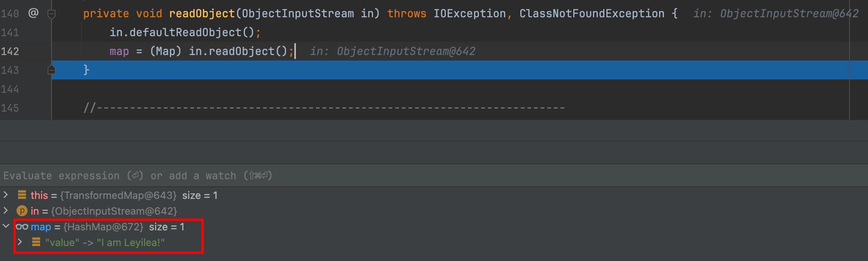Expand the "value" map entry node

coord(20,242)
